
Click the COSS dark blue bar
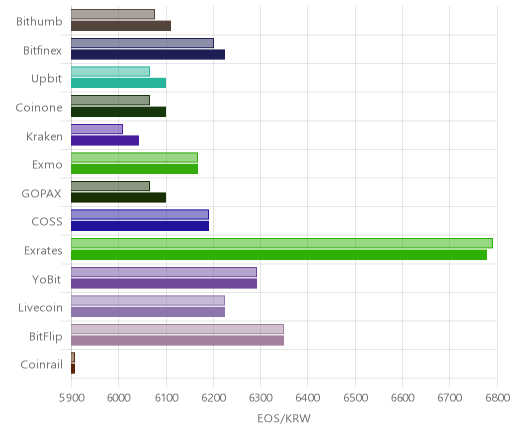pyautogui.click(x=140, y=226)
